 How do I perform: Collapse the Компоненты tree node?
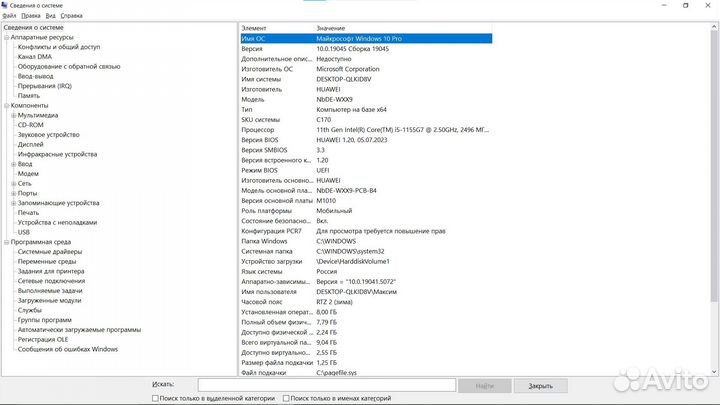(x=7, y=106)
